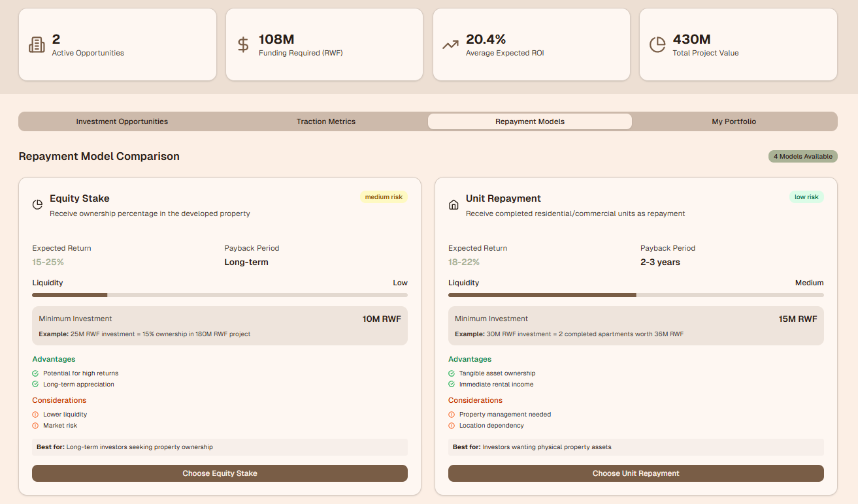Click the Long-term payback period value
This screenshot has height=504, width=858.
246,262
